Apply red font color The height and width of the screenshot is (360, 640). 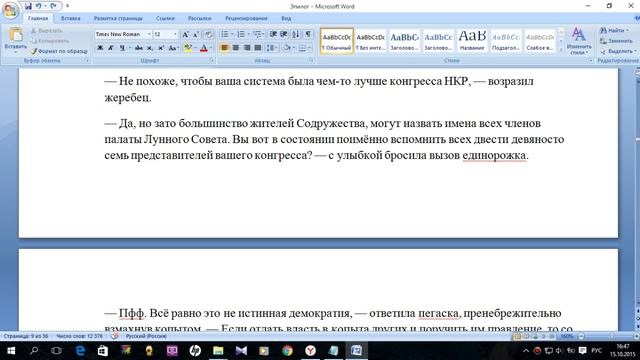(204, 48)
